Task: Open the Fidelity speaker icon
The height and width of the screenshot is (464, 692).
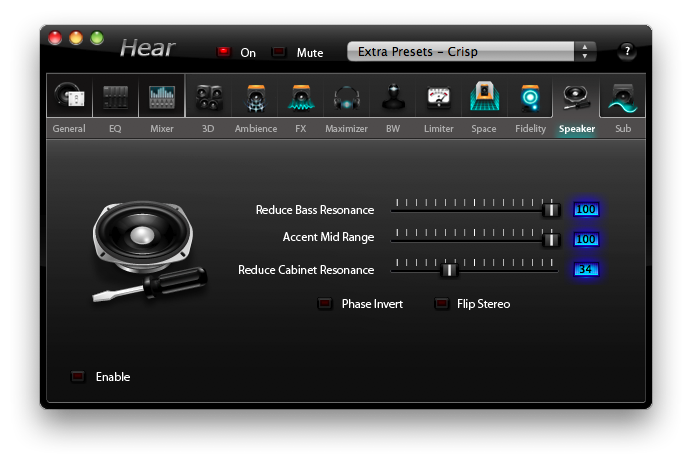Action: 530,97
